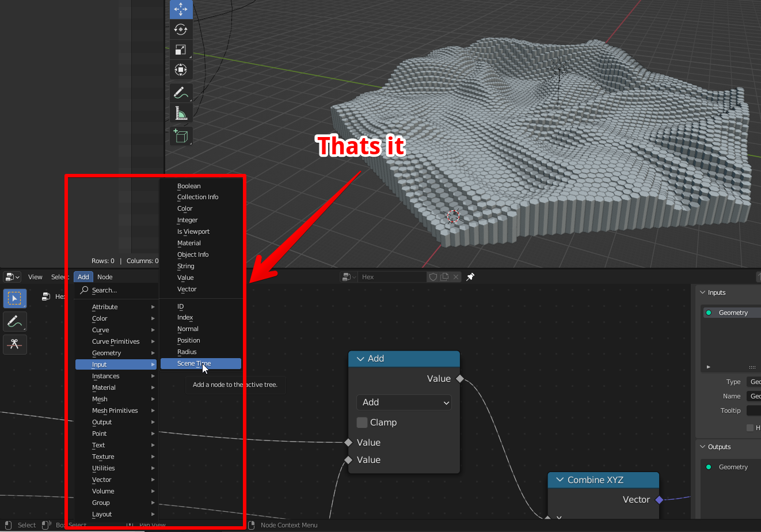Open the Transform tool

pos(180,70)
